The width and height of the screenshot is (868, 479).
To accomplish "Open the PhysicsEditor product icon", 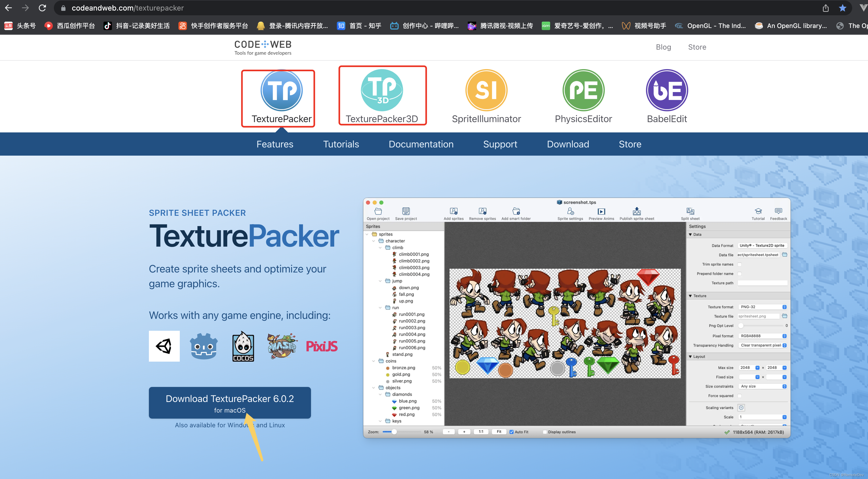I will (583, 90).
